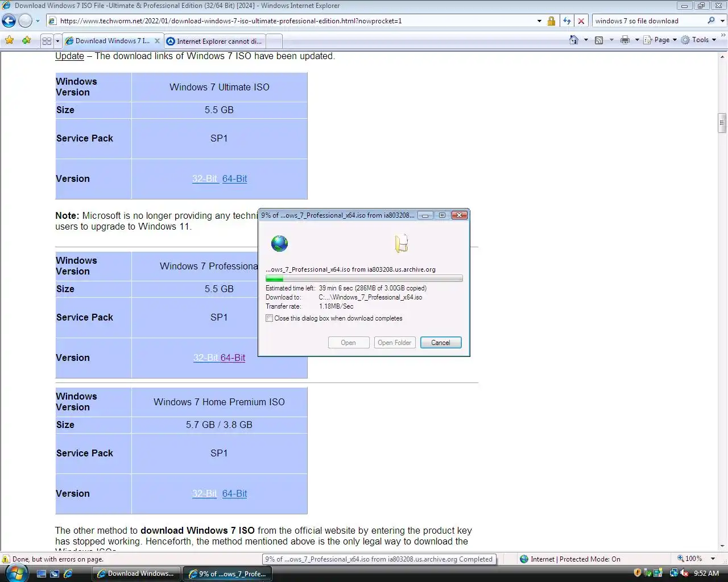Open the Favorites Center star icon

point(10,40)
